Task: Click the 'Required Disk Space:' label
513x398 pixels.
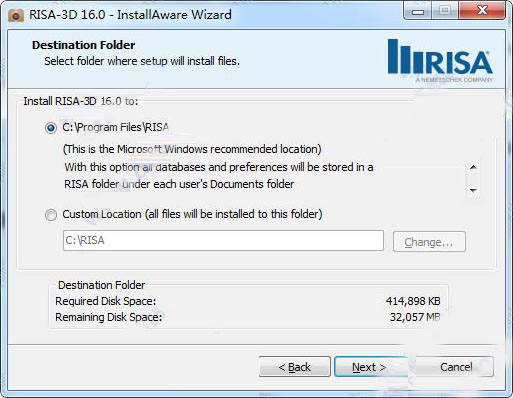Action: [x=106, y=301]
